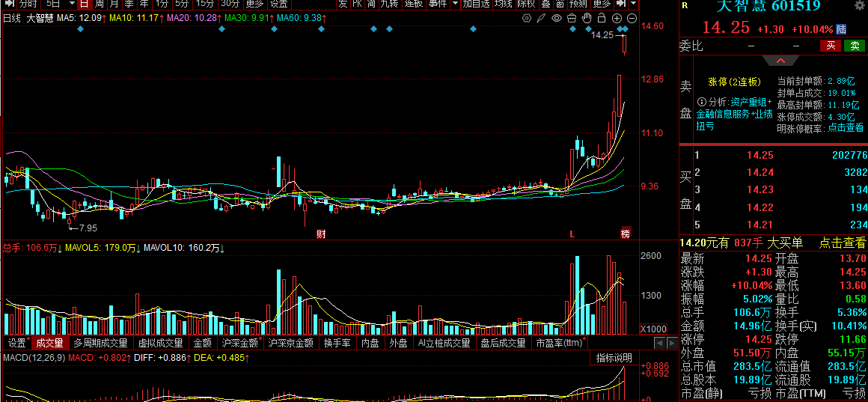Screen dimensions: 868x402
Task: Switch to 15分 minute period
Action: [205, 3]
